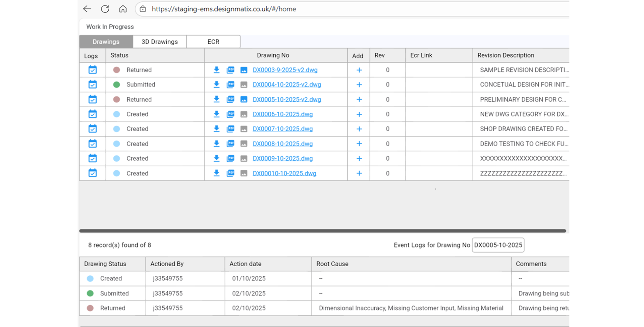The image size is (644, 327).
Task: Click Add plus icon for DX0006-10-2025.dwg
Action: click(359, 114)
